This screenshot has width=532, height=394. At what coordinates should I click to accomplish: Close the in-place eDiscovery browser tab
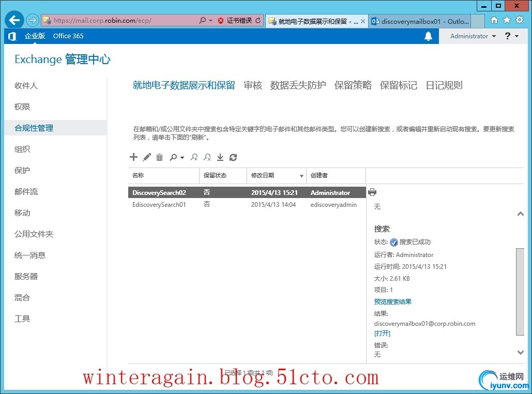pos(363,21)
